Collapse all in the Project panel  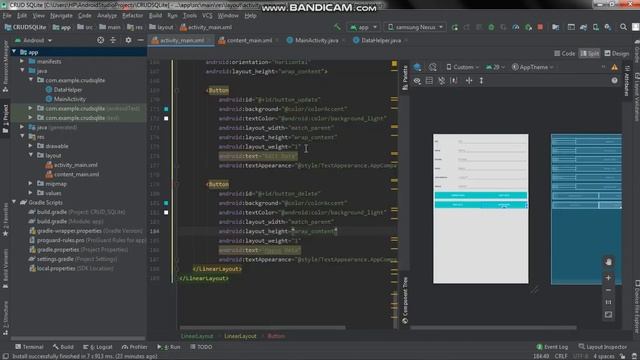click(x=113, y=40)
